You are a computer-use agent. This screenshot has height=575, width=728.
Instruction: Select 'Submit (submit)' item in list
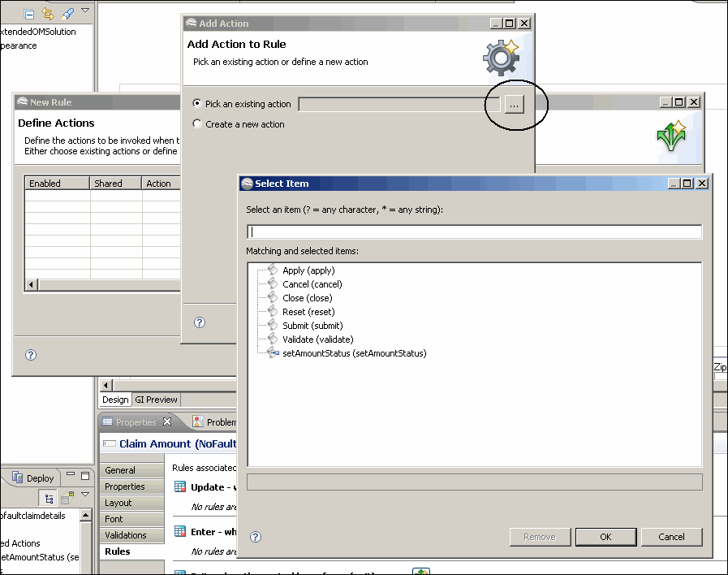point(312,326)
